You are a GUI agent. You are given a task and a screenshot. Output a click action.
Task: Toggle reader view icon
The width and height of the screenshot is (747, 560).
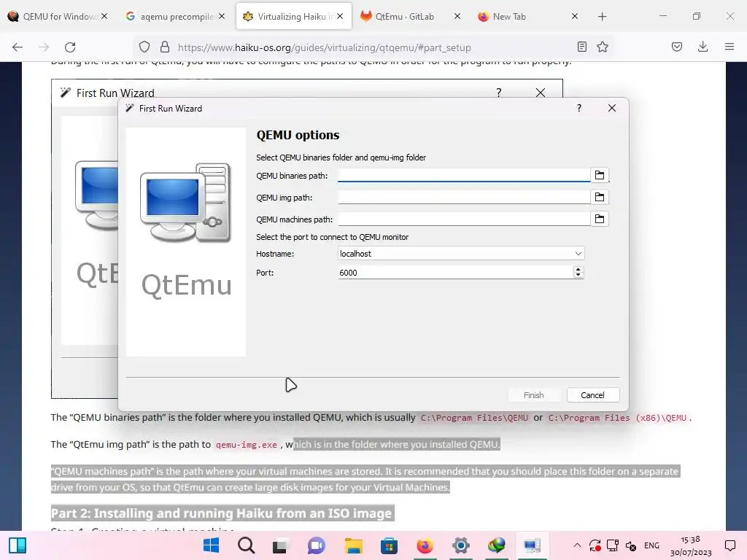(581, 47)
